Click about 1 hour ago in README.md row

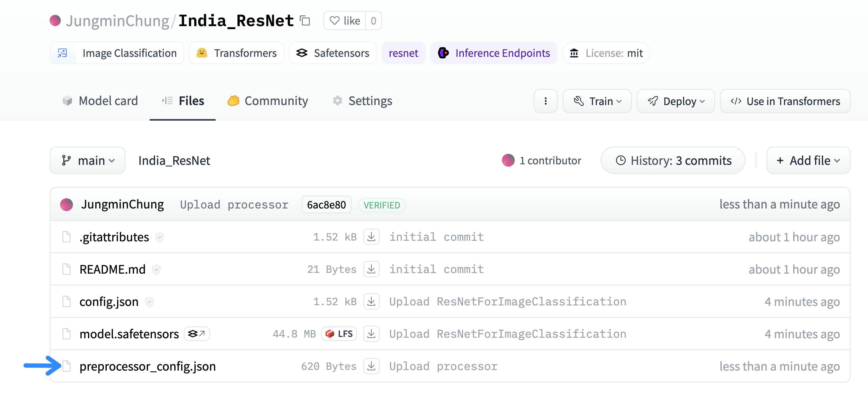coord(794,269)
